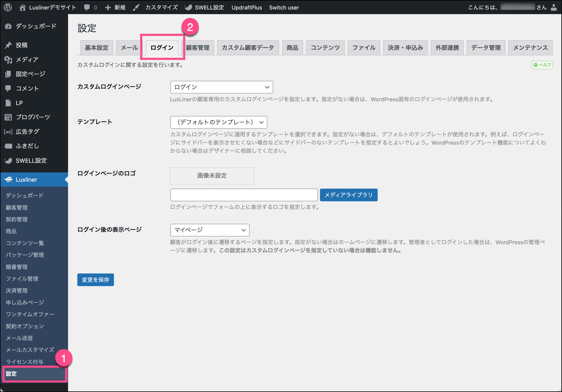Expand the カスタムログインページ dropdown
This screenshot has height=392, width=562.
221,87
